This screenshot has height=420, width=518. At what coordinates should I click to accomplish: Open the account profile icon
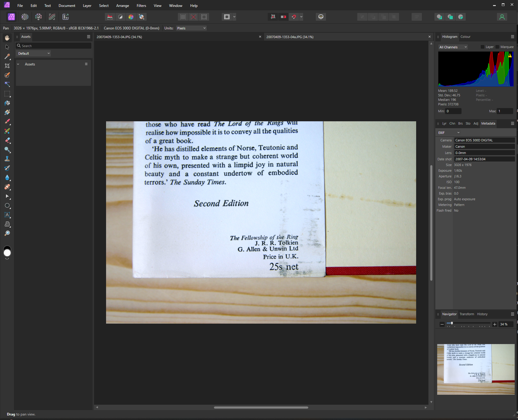coord(502,17)
